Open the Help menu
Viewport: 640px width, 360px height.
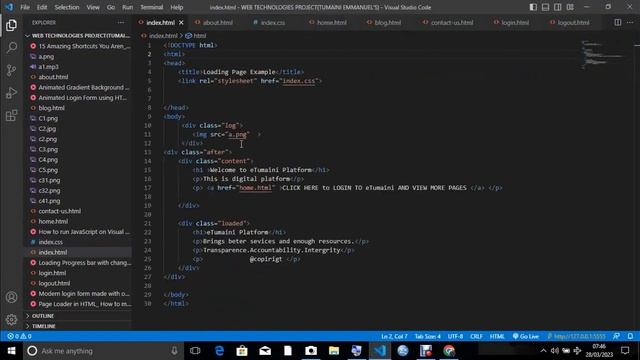[x=176, y=7]
